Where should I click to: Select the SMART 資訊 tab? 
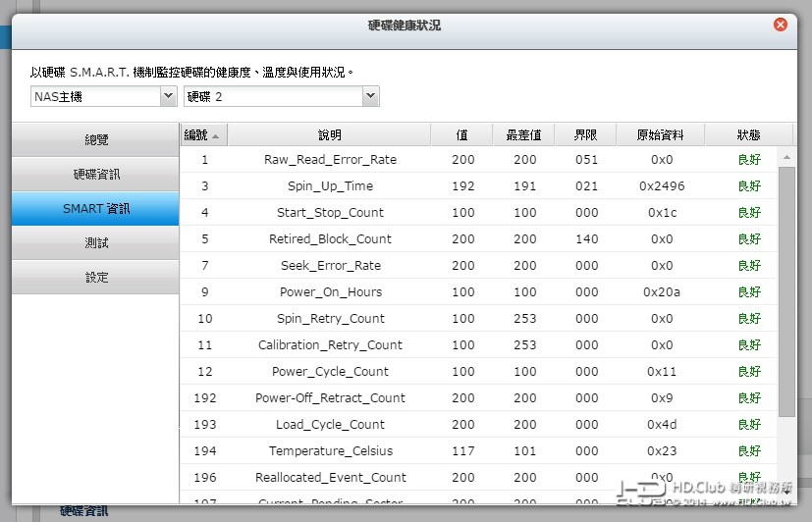click(96, 208)
